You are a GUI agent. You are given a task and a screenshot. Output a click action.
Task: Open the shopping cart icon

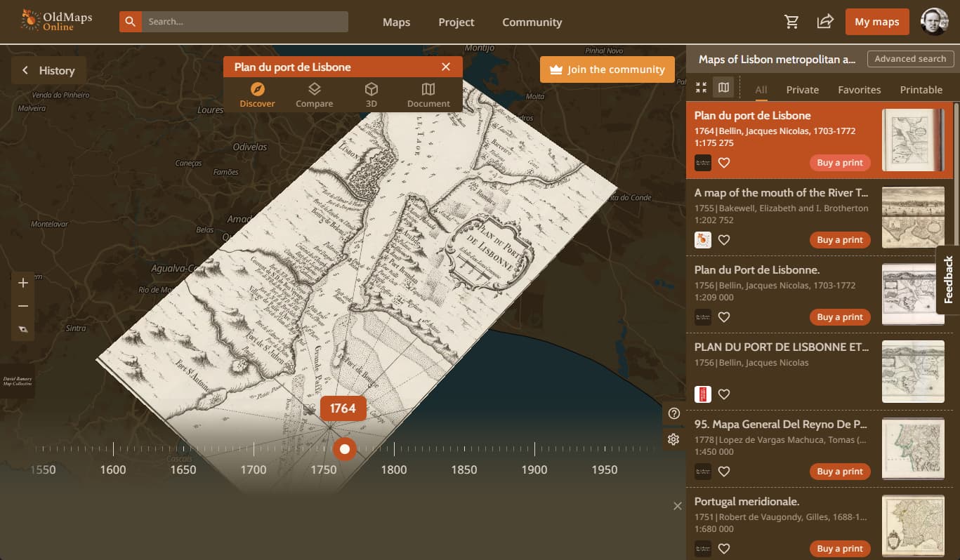coord(791,22)
